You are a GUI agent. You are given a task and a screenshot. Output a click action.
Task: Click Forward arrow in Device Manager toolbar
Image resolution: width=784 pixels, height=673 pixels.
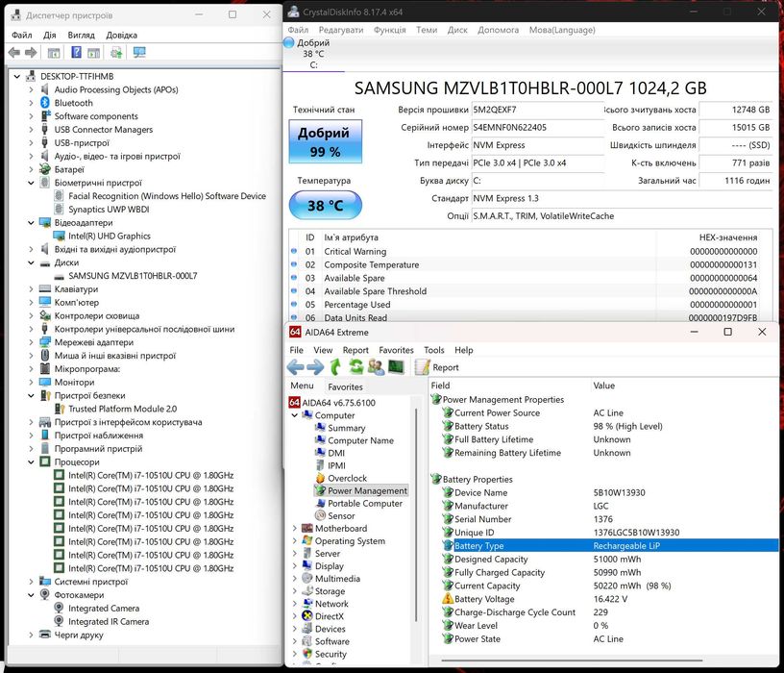[x=31, y=53]
